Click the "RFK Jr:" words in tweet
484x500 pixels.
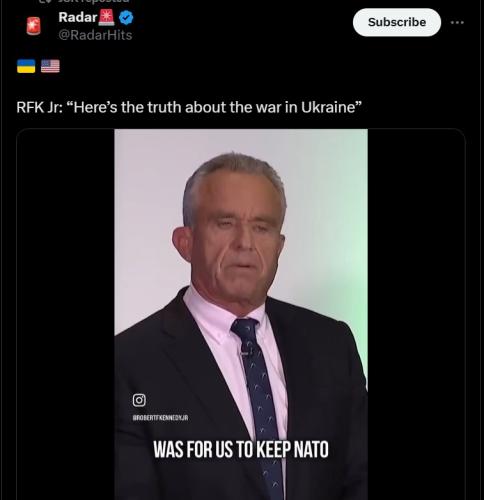tap(39, 107)
